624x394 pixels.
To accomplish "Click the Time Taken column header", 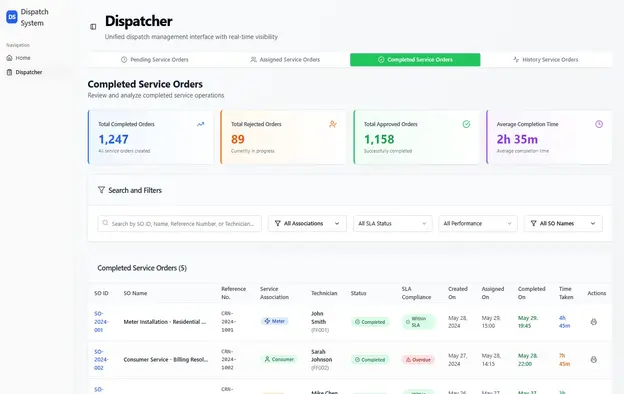I will pyautogui.click(x=566, y=293).
